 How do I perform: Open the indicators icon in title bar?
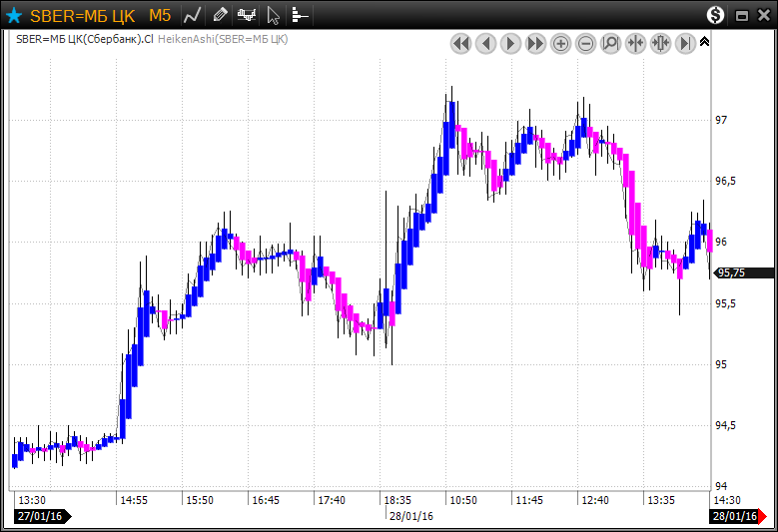point(247,15)
